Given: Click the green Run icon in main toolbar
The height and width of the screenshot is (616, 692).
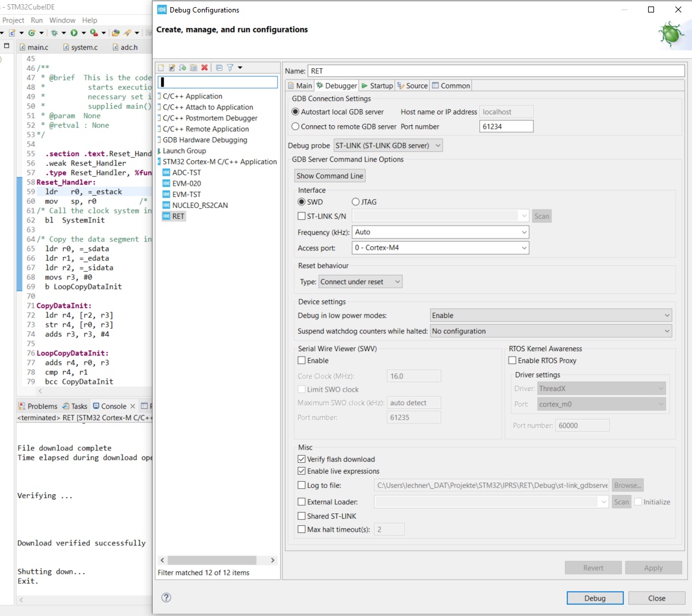Looking at the screenshot, I should click(x=74, y=33).
